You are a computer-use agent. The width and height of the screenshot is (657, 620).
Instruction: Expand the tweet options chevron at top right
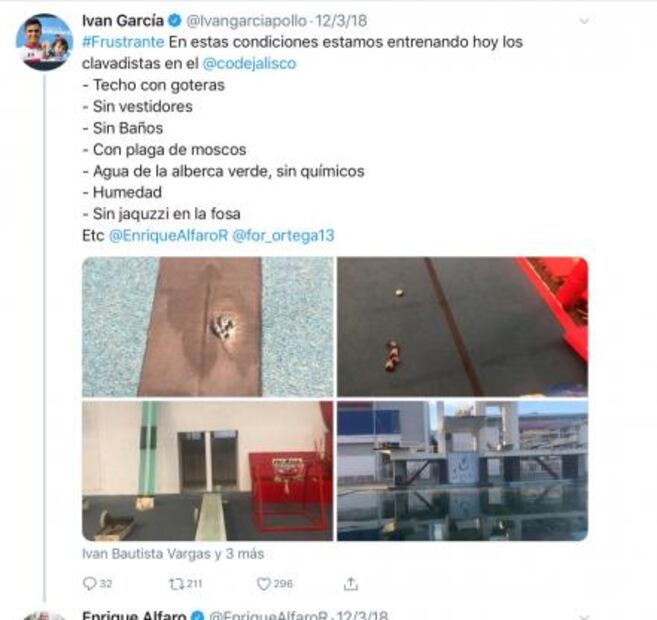pyautogui.click(x=584, y=20)
